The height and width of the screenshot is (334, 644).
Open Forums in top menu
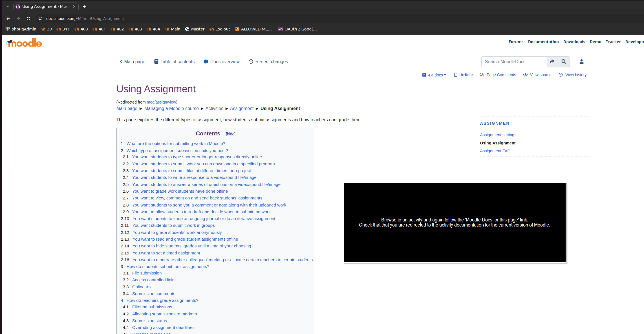pos(516,42)
